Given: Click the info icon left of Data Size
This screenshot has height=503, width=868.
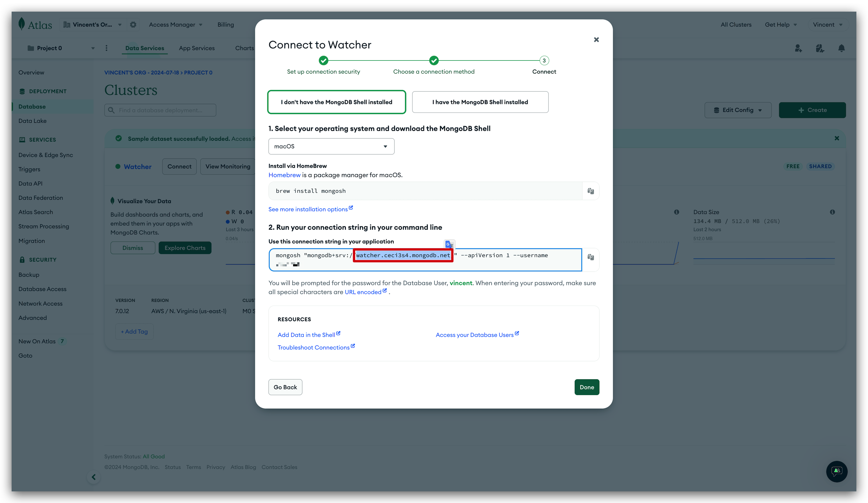Looking at the screenshot, I should 677,212.
